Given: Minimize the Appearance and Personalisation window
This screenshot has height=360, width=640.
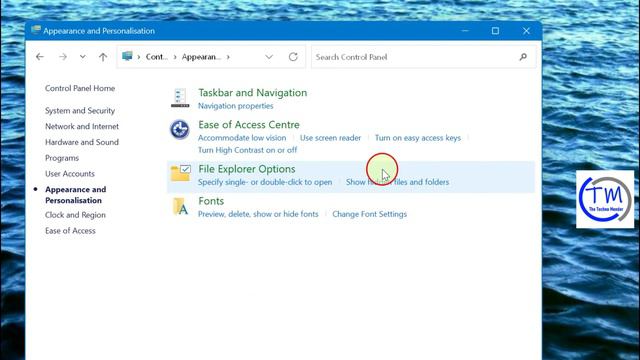Looking at the screenshot, I should point(465,31).
